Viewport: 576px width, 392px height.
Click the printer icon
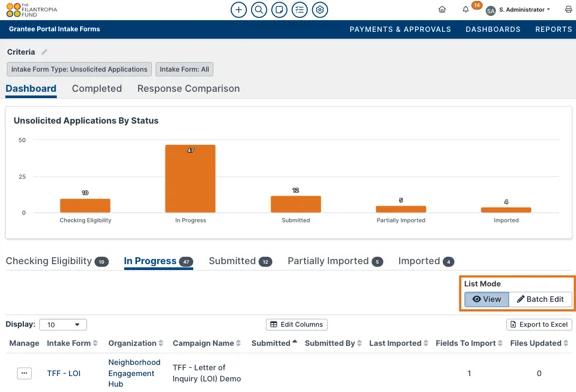point(569,10)
